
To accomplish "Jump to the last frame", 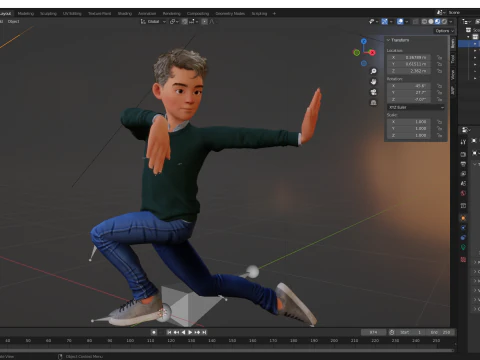I will click(x=204, y=332).
